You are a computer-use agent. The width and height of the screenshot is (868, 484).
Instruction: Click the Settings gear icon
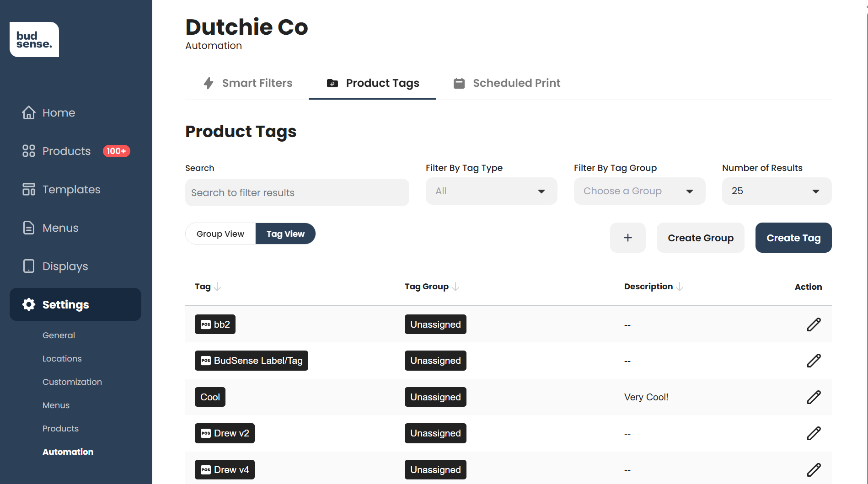(29, 304)
